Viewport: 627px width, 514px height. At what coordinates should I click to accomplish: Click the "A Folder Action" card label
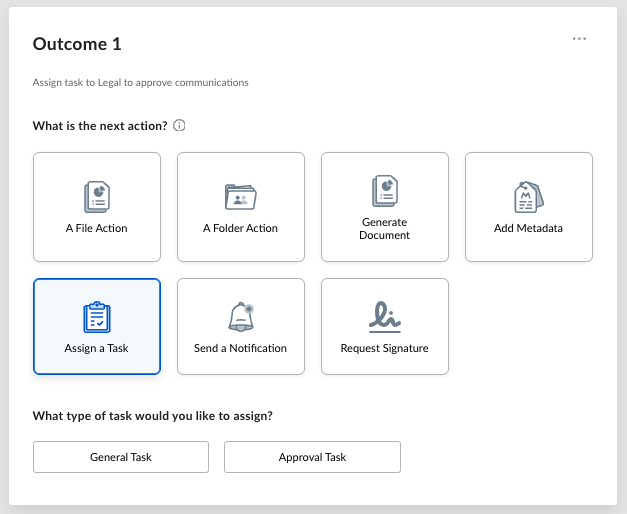240,228
